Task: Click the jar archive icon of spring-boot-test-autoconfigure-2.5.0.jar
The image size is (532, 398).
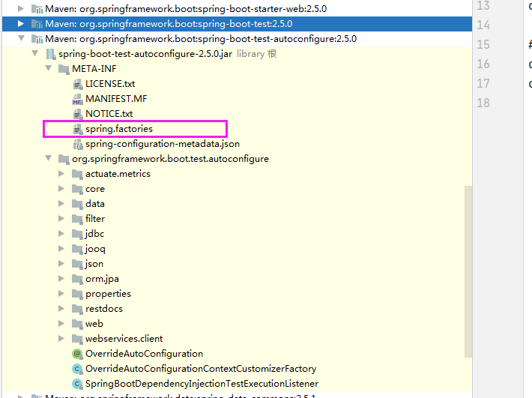Action: pyautogui.click(x=51, y=54)
